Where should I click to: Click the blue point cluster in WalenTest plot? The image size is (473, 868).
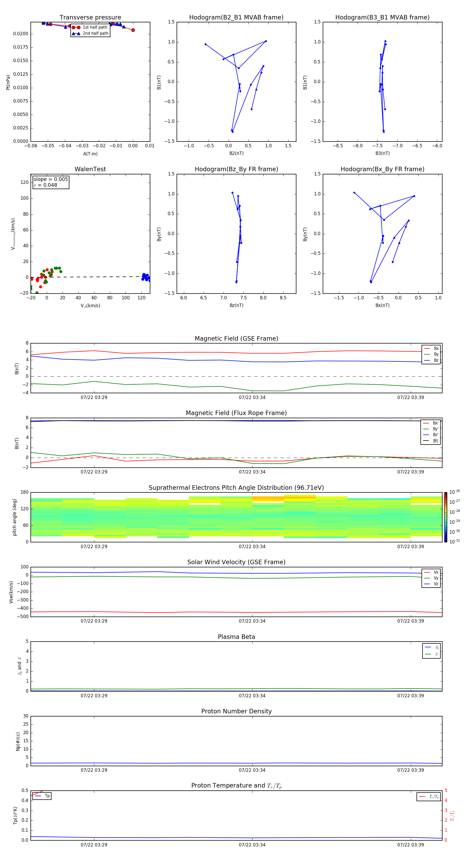click(x=146, y=277)
